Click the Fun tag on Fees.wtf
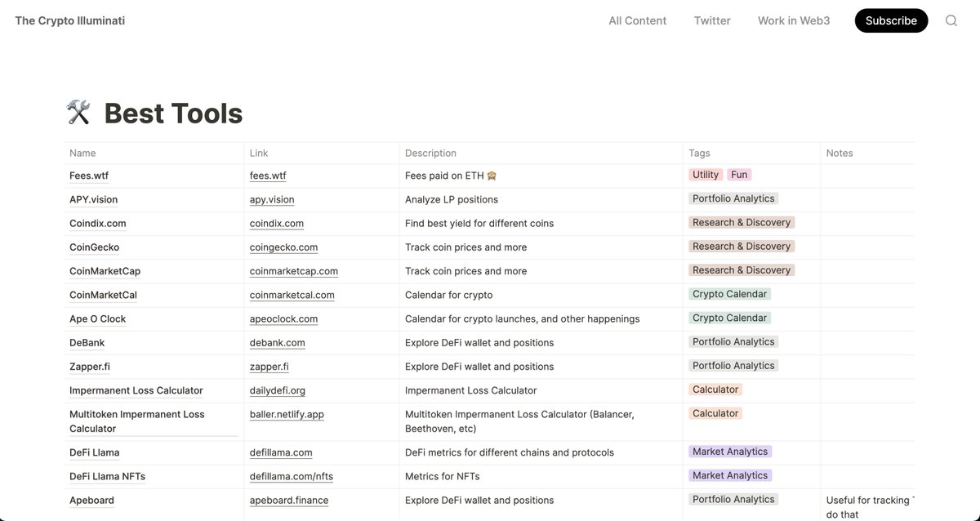This screenshot has height=521, width=980. pyautogui.click(x=739, y=175)
